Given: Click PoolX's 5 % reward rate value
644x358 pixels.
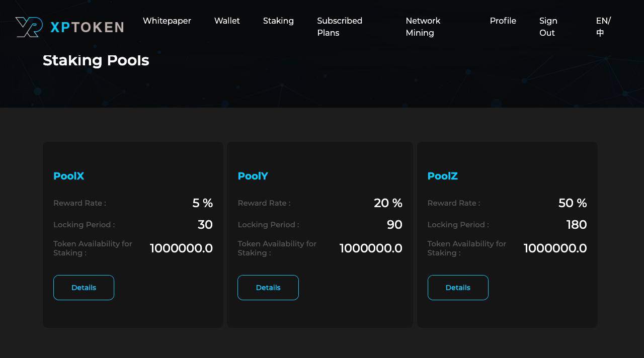Looking at the screenshot, I should 202,203.
